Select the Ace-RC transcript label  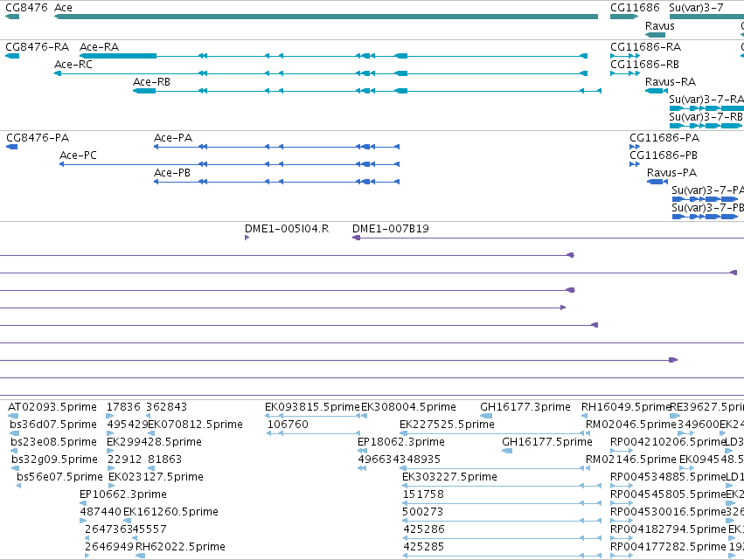tap(73, 65)
